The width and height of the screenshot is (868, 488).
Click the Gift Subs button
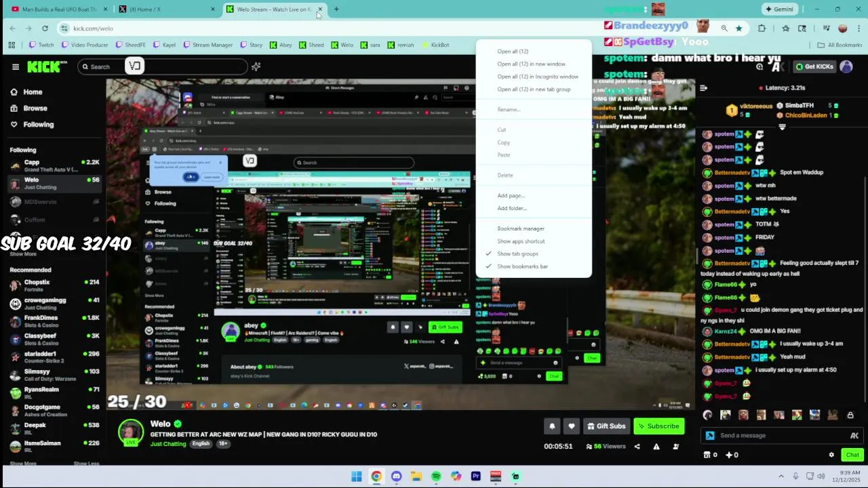[x=606, y=426]
